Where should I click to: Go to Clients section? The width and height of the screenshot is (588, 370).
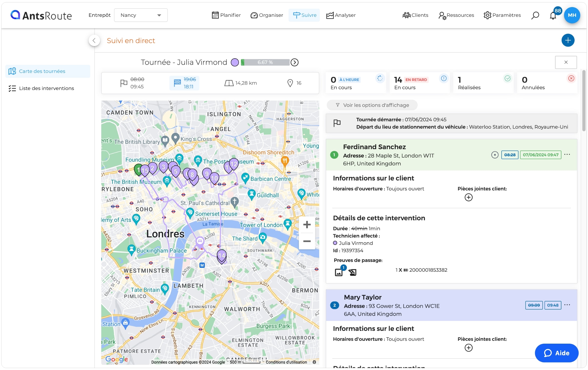[x=415, y=15]
